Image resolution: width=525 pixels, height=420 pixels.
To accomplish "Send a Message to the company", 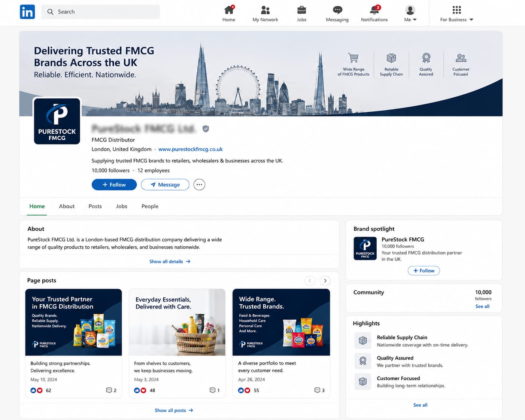I will [165, 185].
